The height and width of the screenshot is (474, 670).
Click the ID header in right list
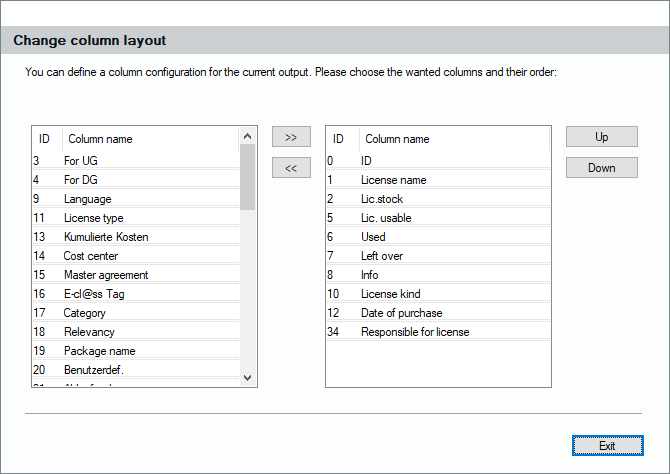click(x=339, y=139)
